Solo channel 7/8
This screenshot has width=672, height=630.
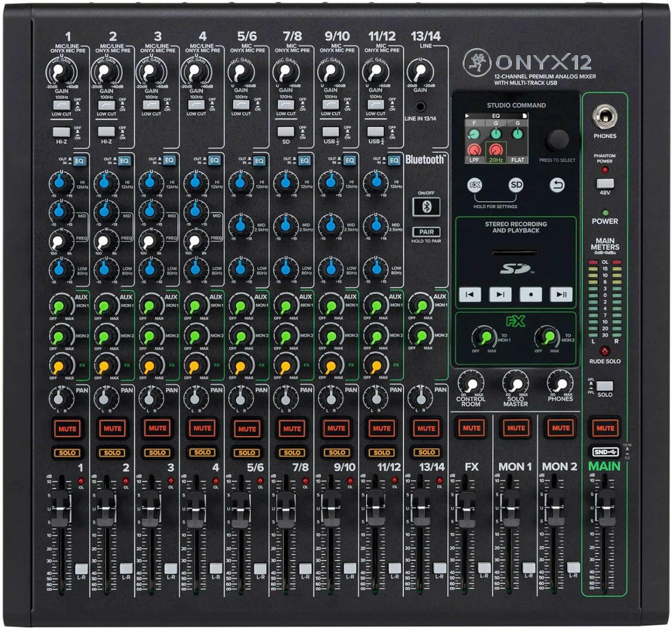click(x=292, y=453)
